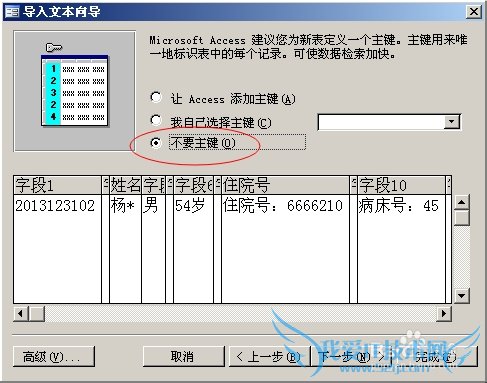This screenshot has height=383, width=487.
Task: Click the horizontal scrollbar thumb
Action: [37, 313]
